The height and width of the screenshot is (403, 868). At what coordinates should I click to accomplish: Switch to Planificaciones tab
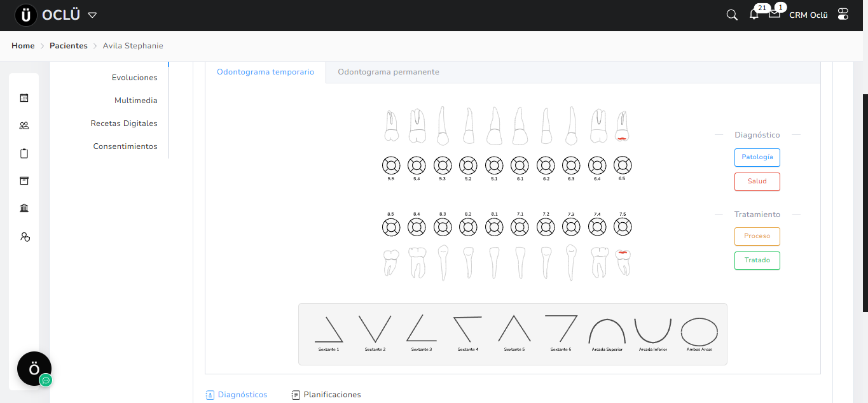click(x=326, y=395)
